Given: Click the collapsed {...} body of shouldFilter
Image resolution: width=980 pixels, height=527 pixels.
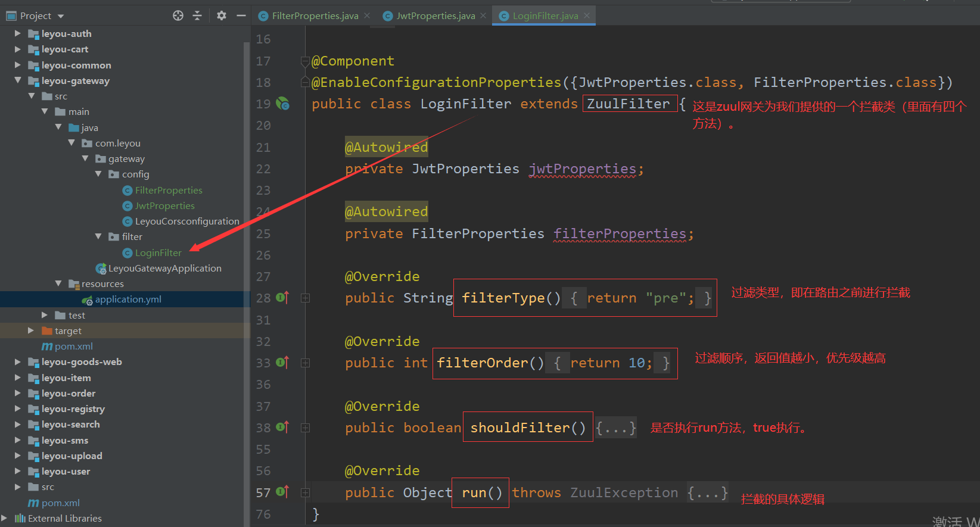Looking at the screenshot, I should point(616,428).
